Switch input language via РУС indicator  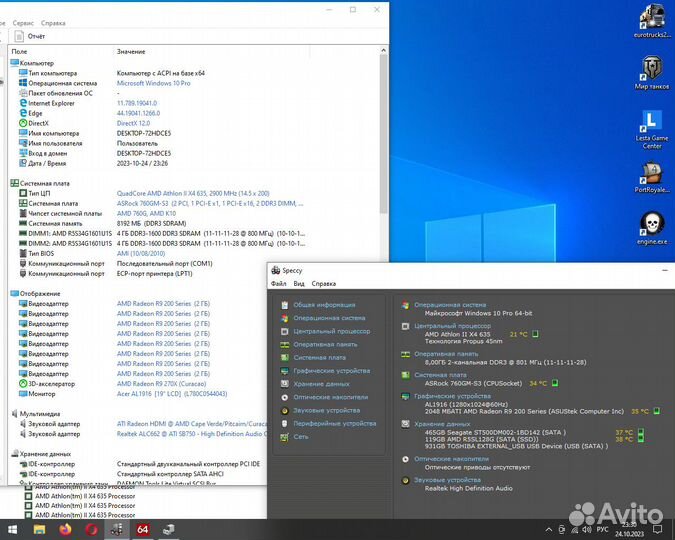pyautogui.click(x=602, y=529)
